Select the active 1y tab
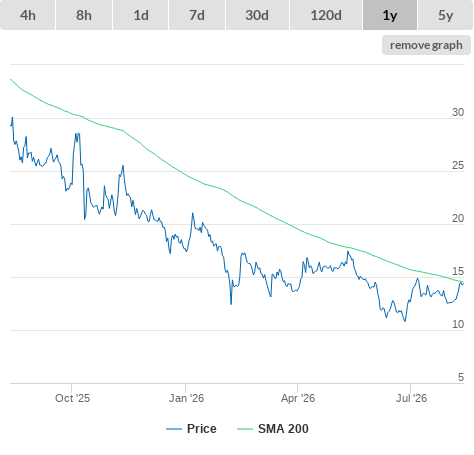The image size is (474, 455). point(390,15)
